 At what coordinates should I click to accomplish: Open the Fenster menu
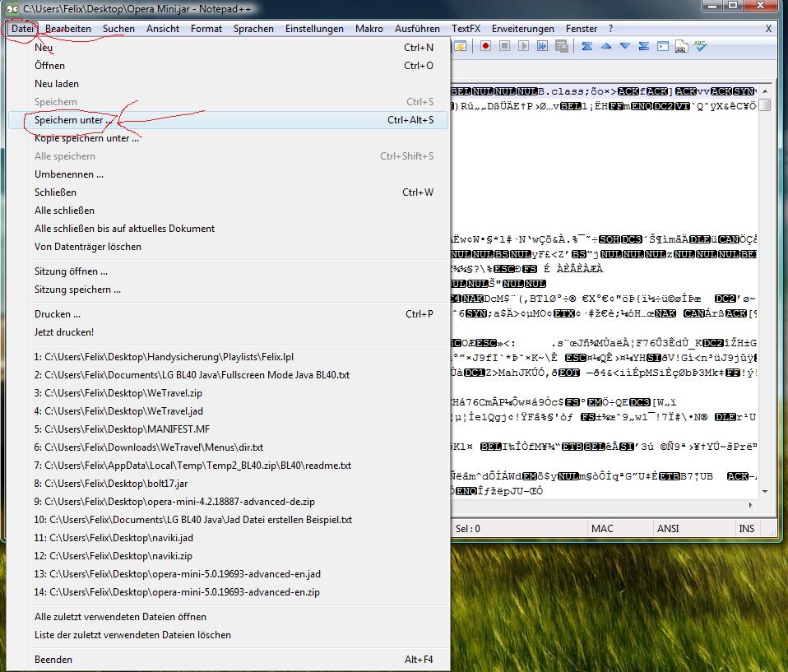pyautogui.click(x=582, y=29)
